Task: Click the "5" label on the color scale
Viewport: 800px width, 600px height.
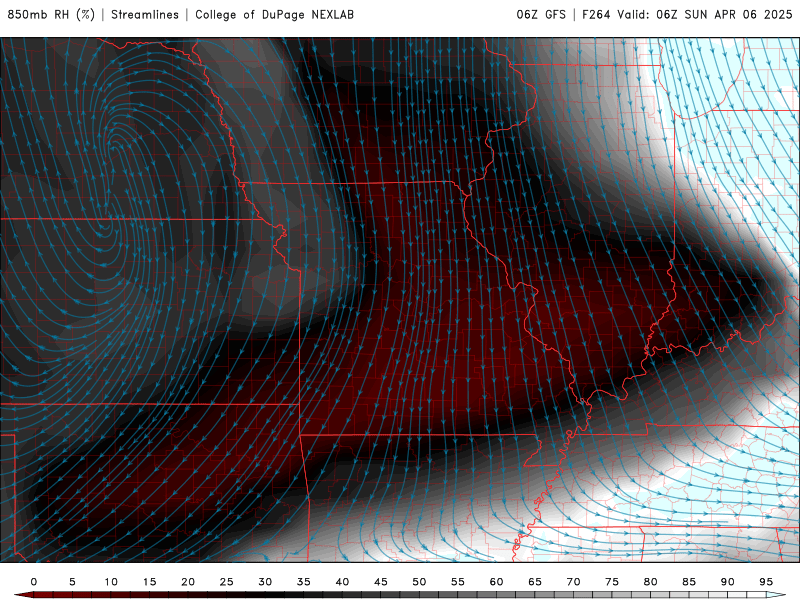Action: tap(72, 582)
